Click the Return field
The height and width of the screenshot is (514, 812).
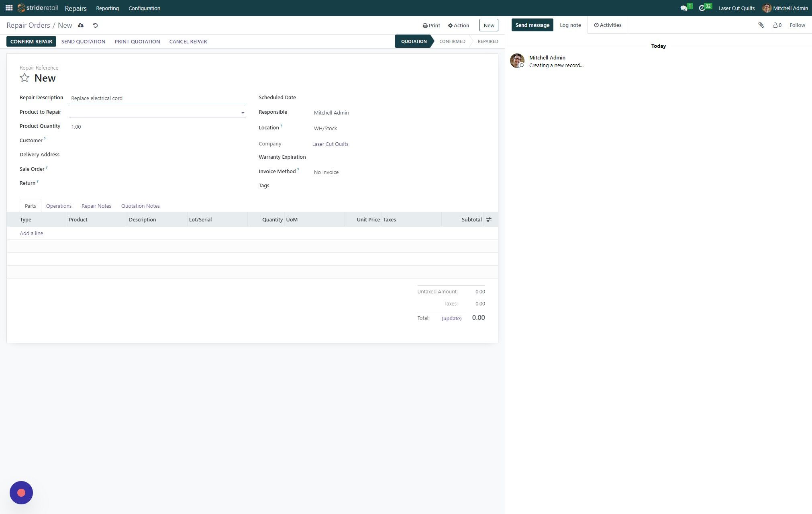[x=157, y=183]
